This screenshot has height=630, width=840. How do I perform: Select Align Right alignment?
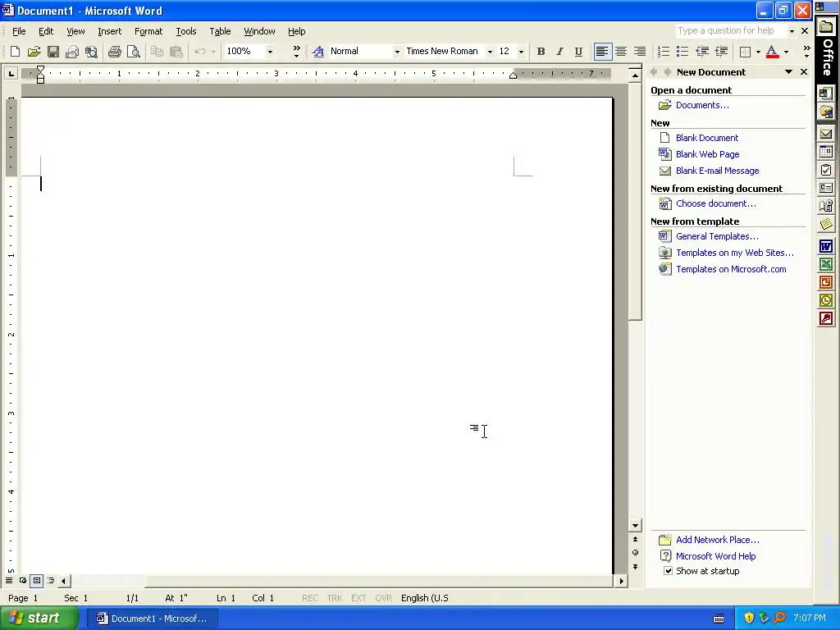640,52
